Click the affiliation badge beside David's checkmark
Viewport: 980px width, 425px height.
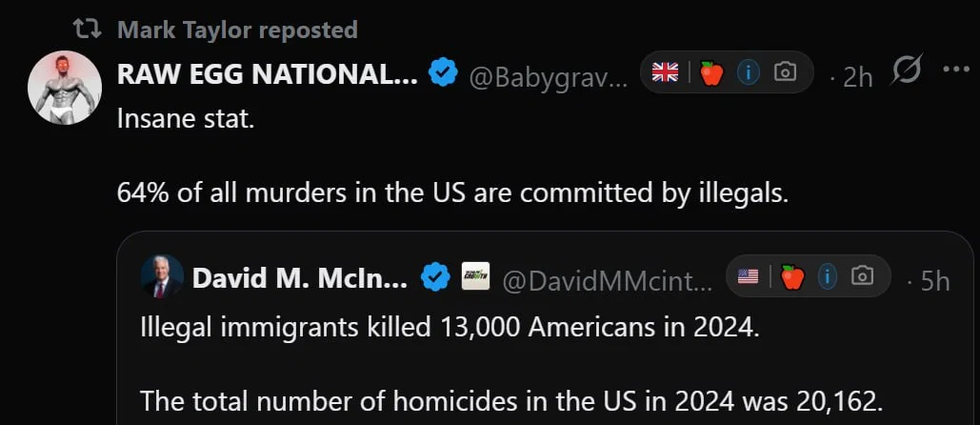click(x=475, y=277)
